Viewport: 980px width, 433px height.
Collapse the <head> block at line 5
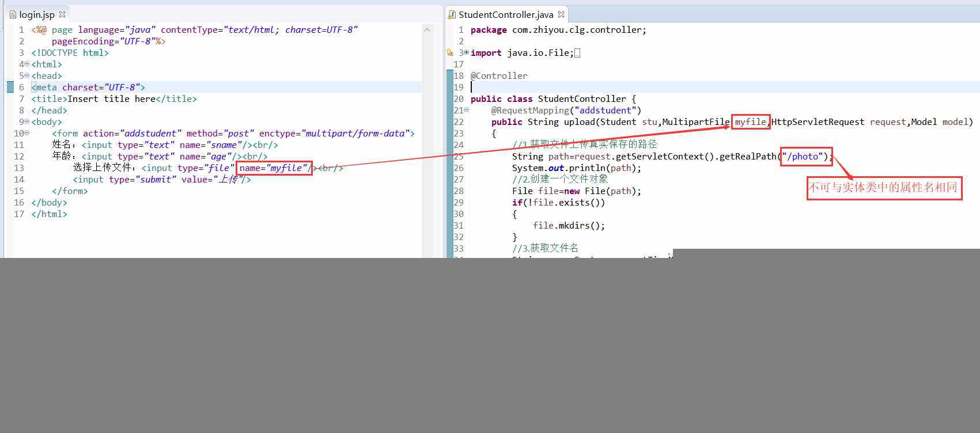tap(27, 75)
